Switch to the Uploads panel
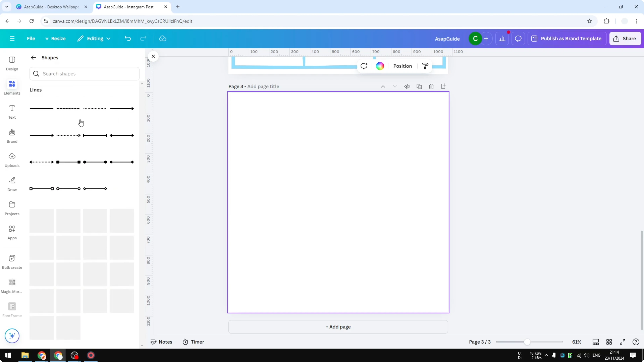Viewport: 644px width, 362px height. tap(12, 160)
